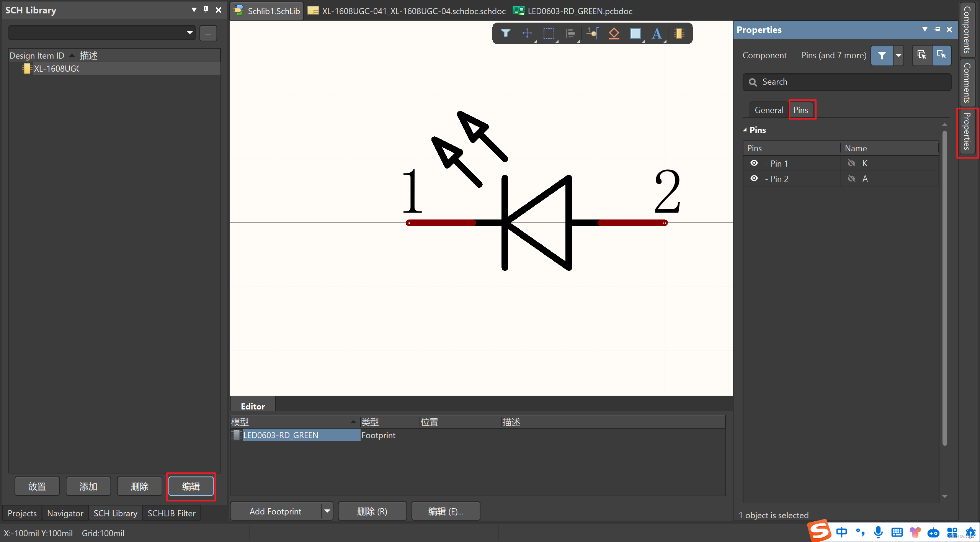Click the select-from-panel cursor icon

tap(922, 56)
